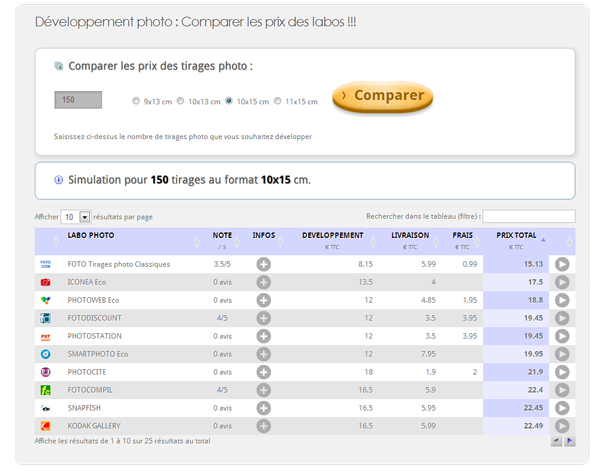Sort table by NOTE column
This screenshot has width=600, height=471.
(222, 235)
